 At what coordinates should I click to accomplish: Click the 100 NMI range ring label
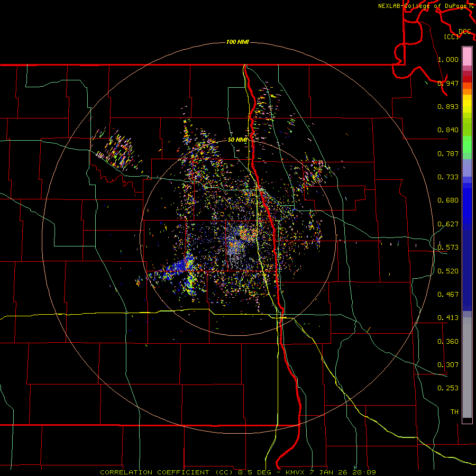click(237, 42)
